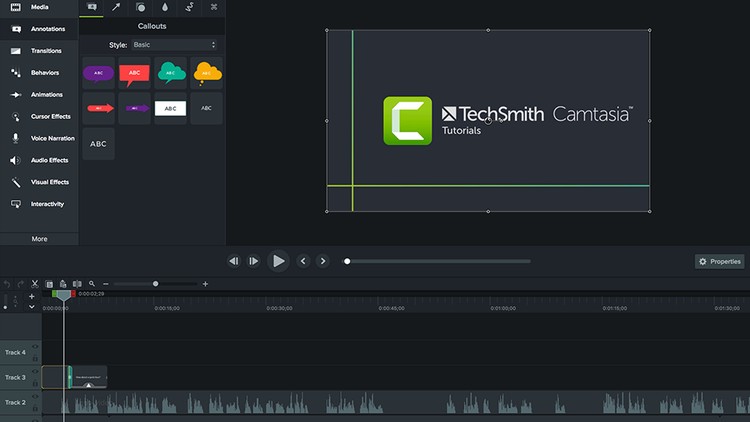Choose the red arrow callout
The height and width of the screenshot is (422, 750).
tap(99, 109)
